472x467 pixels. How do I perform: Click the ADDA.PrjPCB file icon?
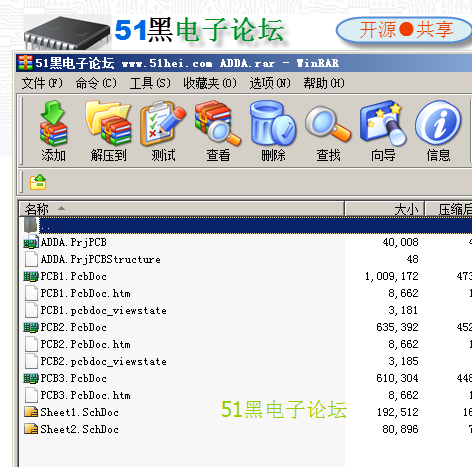(31, 242)
